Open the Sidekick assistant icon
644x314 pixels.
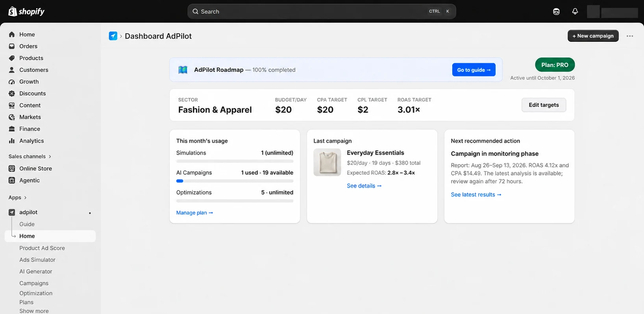tap(556, 11)
